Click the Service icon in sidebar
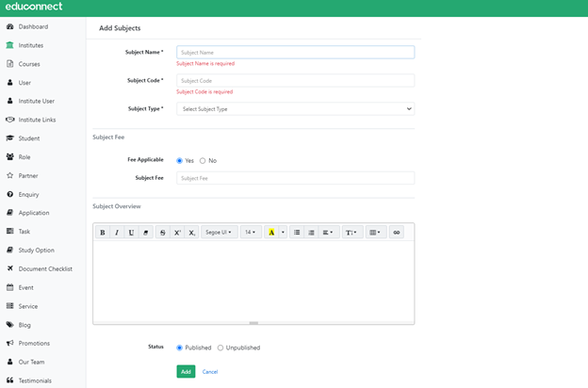Image resolution: width=588 pixels, height=388 pixels. tap(10, 306)
